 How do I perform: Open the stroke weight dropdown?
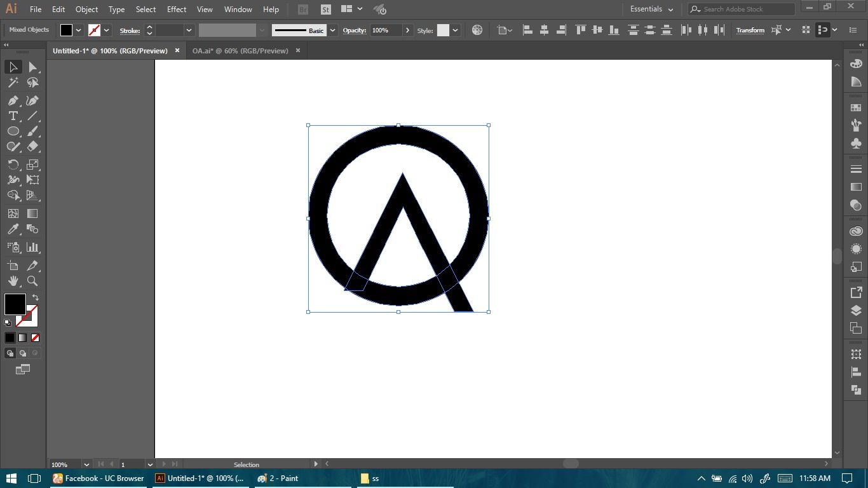[189, 30]
